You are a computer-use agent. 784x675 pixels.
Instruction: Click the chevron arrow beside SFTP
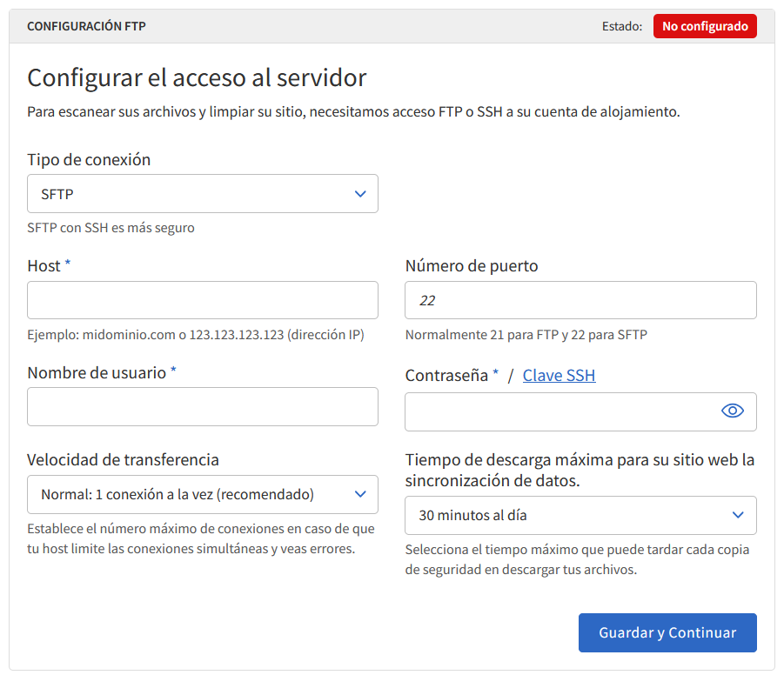[x=360, y=194]
